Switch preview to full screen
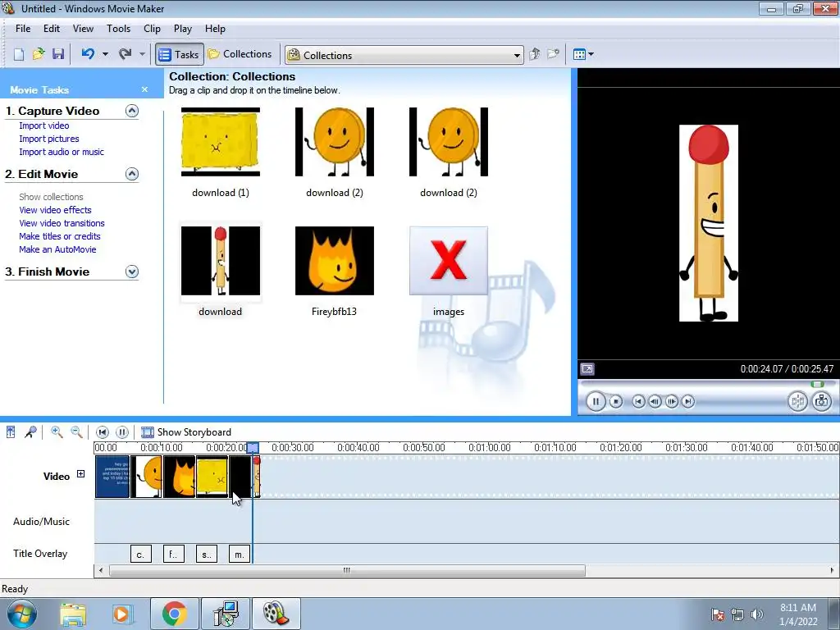 click(587, 369)
